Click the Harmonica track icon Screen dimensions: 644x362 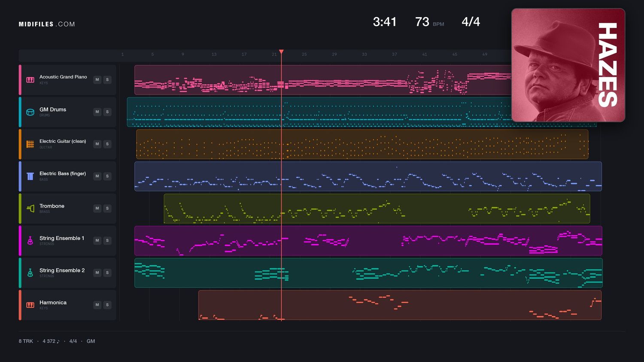30,305
